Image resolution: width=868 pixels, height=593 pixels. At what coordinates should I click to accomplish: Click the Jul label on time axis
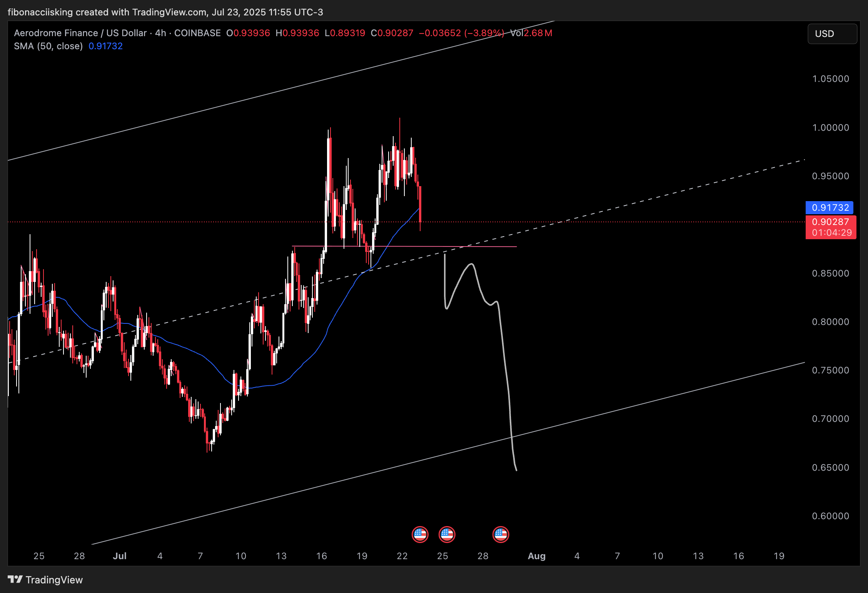[120, 556]
